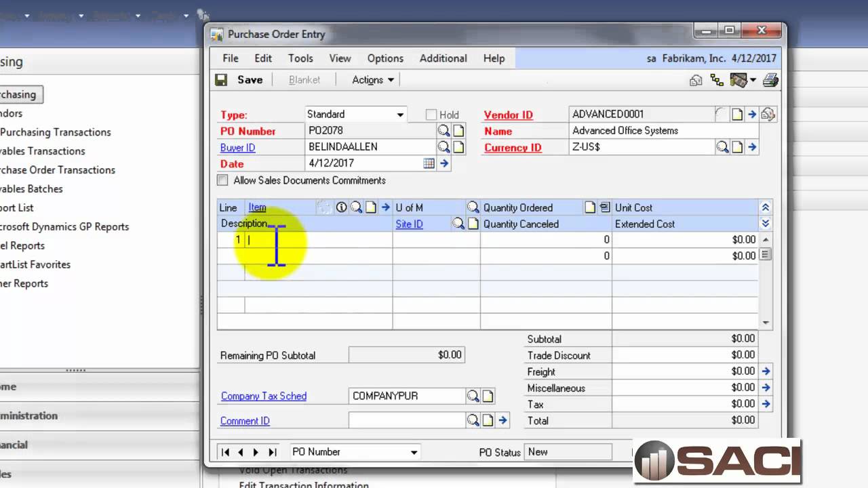The height and width of the screenshot is (488, 868).
Task: Go to last record navigation button
Action: [273, 452]
